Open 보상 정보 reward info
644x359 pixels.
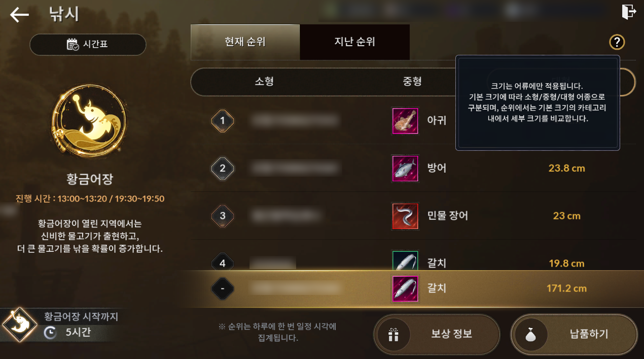pos(437,334)
